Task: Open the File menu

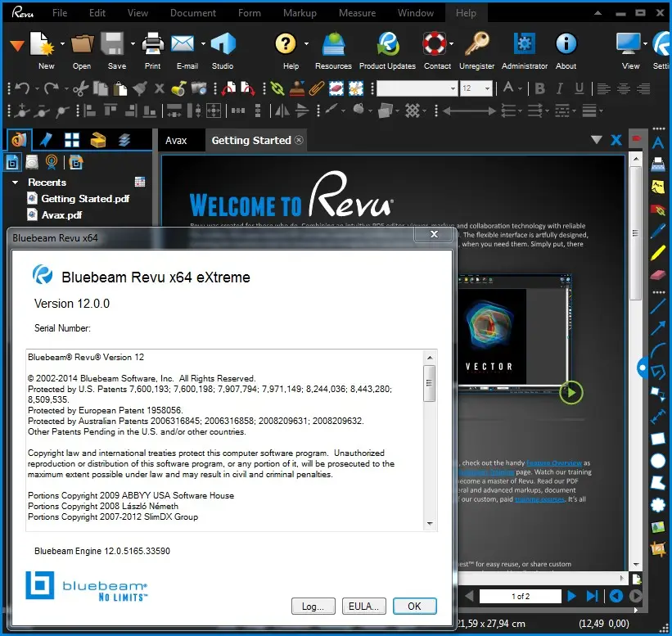Action: click(x=60, y=13)
